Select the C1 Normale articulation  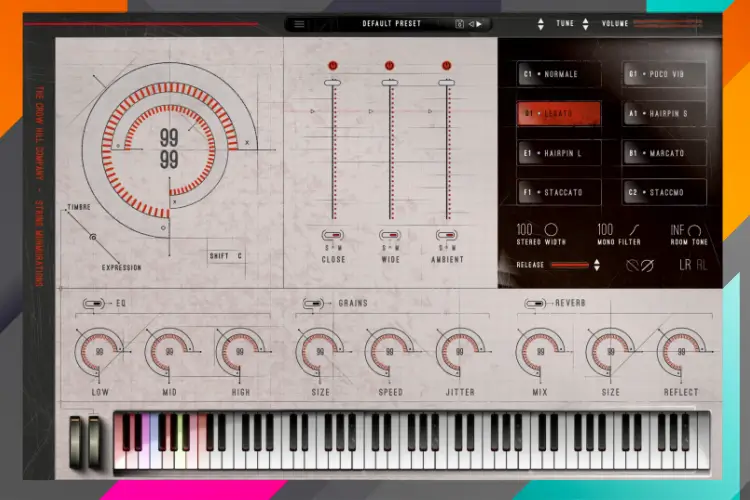pos(559,74)
